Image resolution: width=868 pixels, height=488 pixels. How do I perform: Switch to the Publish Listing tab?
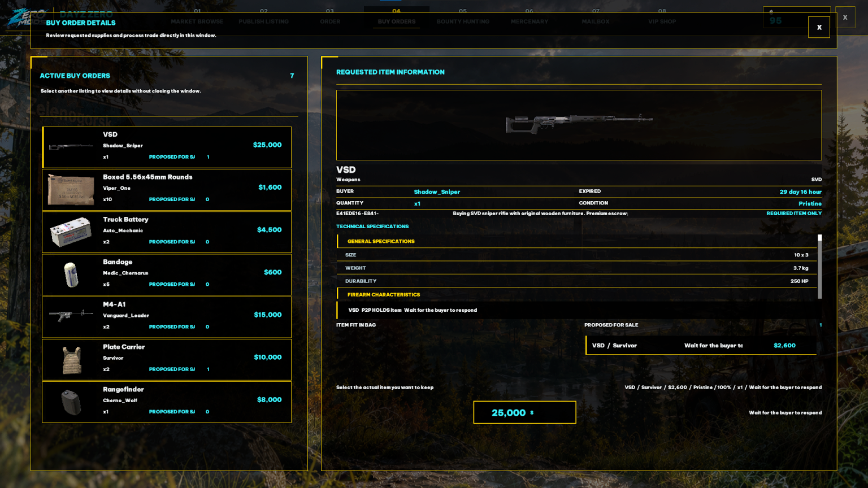(263, 17)
